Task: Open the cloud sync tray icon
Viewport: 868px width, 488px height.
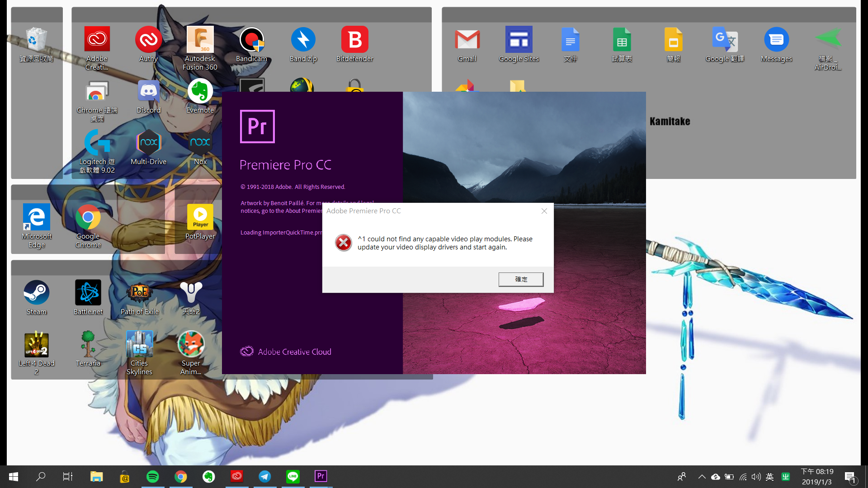Action: pyautogui.click(x=716, y=477)
